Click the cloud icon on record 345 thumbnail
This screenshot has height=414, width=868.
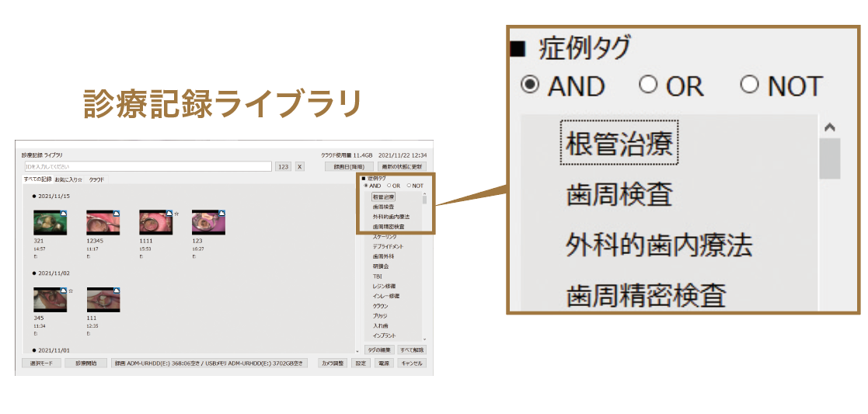point(64,290)
